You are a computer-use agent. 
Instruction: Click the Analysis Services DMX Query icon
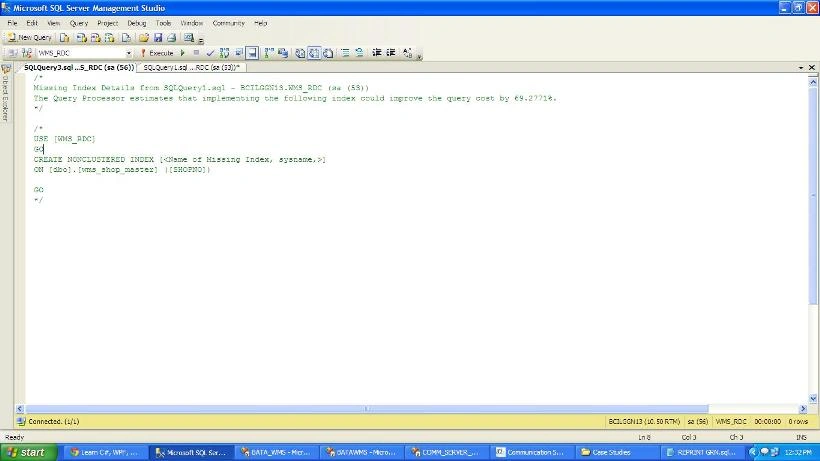(95, 38)
